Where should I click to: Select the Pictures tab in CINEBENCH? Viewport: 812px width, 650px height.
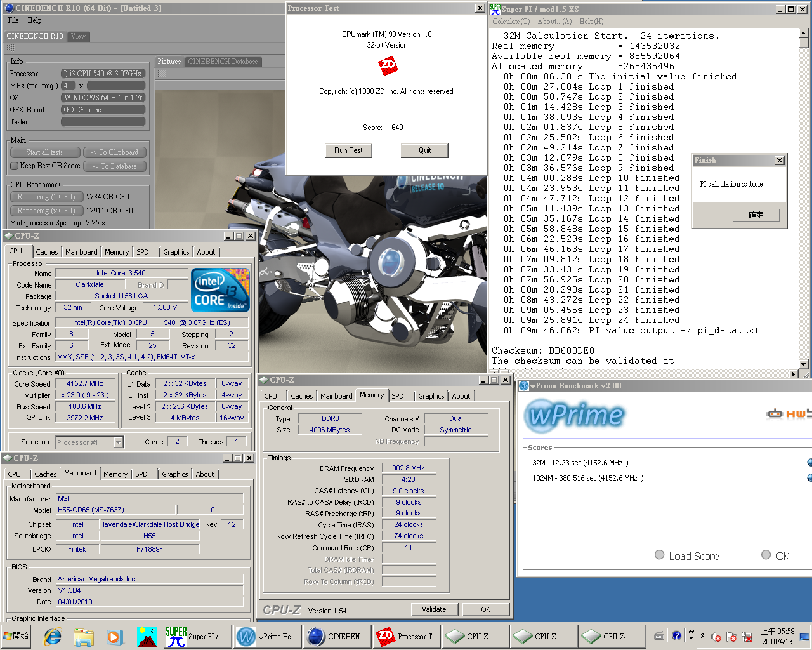pos(169,62)
